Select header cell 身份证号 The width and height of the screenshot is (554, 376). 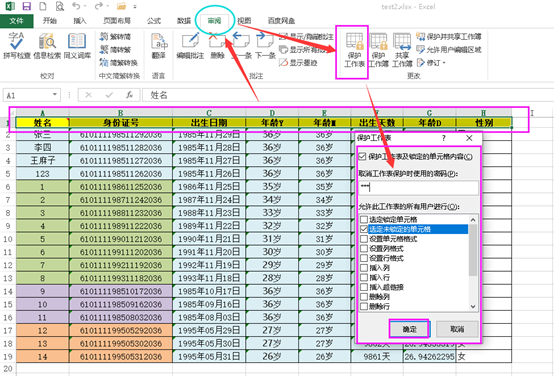click(121, 122)
